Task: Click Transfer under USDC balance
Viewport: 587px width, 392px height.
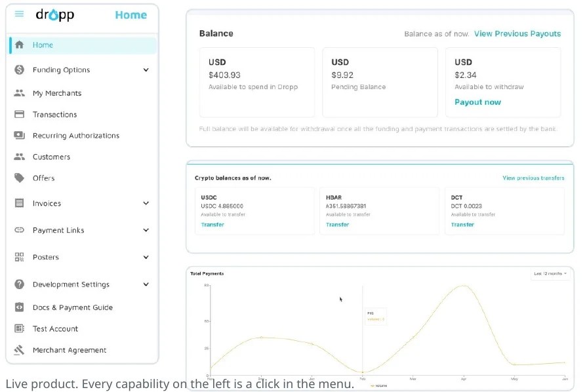Action: coord(213,224)
